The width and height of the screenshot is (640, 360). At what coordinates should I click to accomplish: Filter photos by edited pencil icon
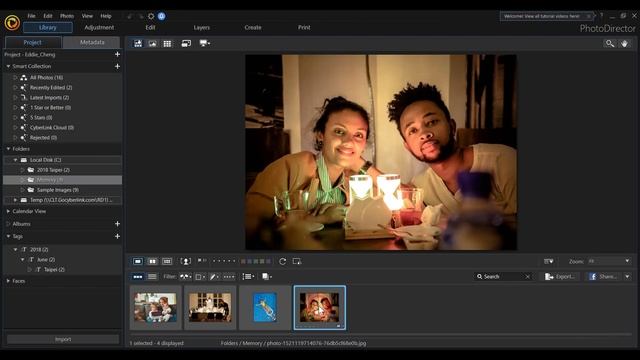pos(214,277)
